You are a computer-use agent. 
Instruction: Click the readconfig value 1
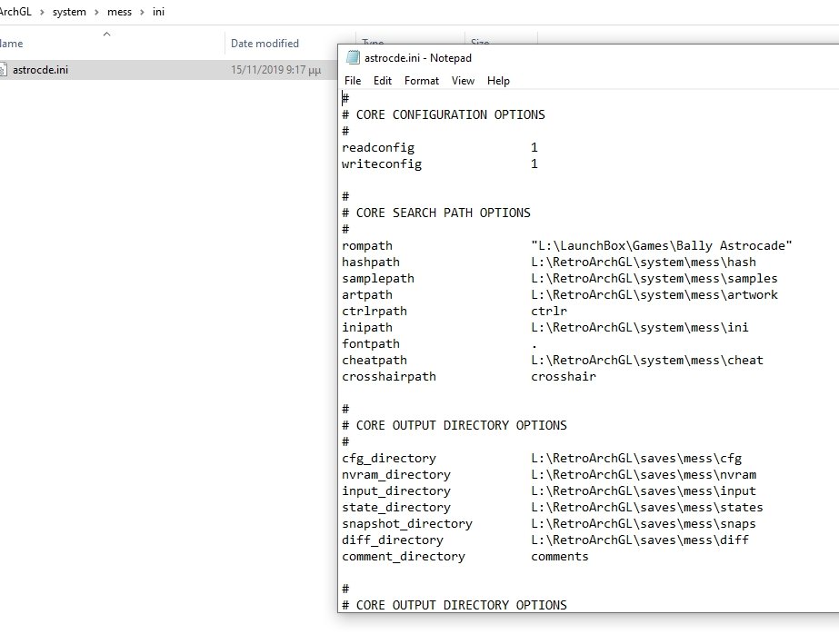(534, 148)
